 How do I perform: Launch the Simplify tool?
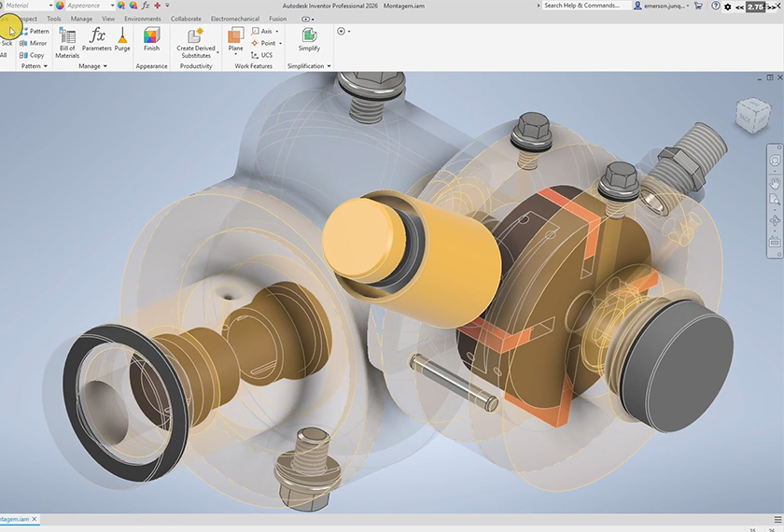coord(308,39)
